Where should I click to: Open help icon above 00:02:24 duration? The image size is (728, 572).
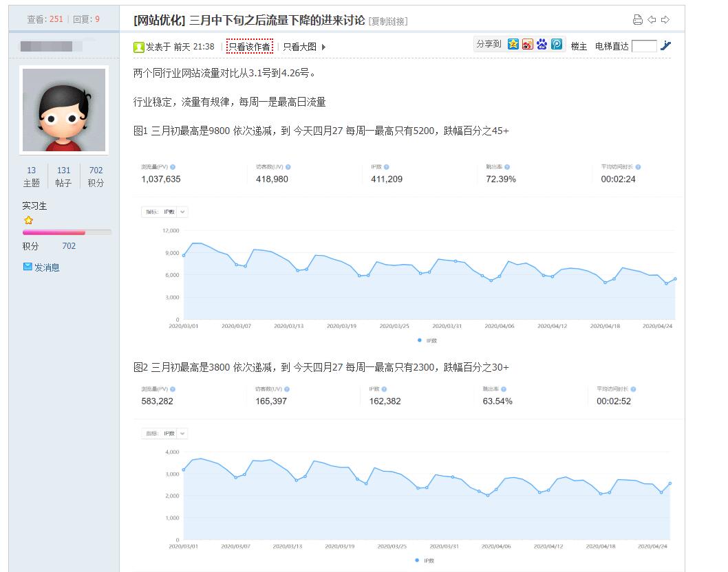point(638,167)
